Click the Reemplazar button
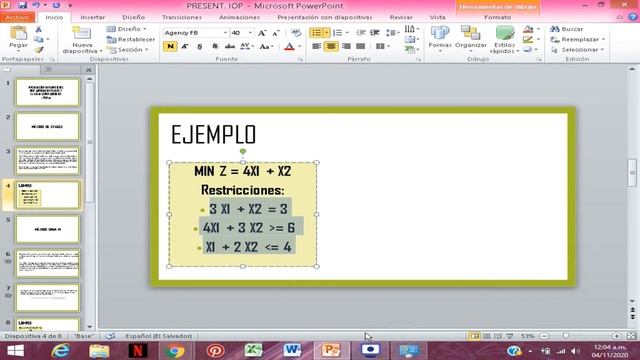 (577, 40)
